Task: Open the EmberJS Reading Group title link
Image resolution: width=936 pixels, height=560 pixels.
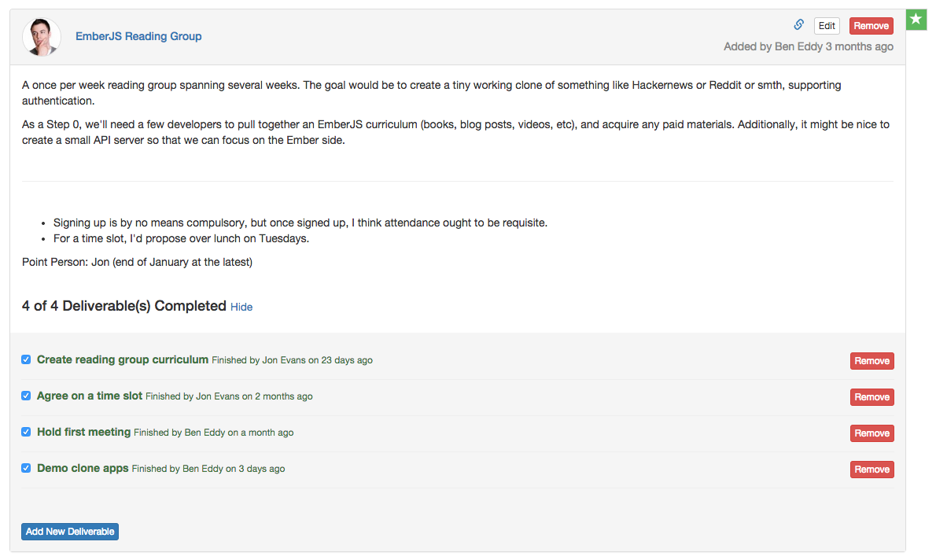Action: pyautogui.click(x=138, y=36)
